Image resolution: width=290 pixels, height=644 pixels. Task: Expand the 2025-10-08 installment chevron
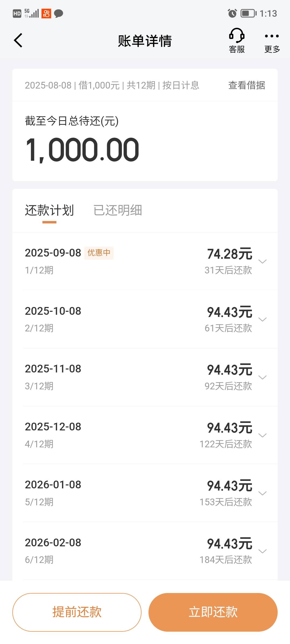pyautogui.click(x=262, y=319)
